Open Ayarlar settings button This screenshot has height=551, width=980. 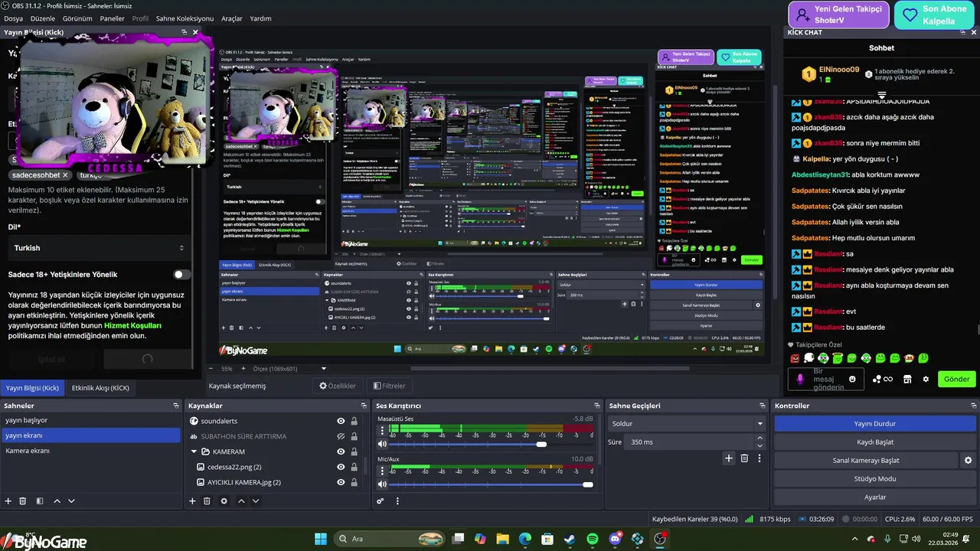tap(875, 497)
